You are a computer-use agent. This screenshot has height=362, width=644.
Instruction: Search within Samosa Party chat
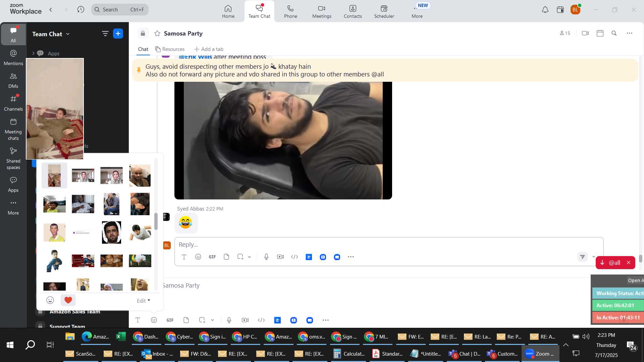pyautogui.click(x=614, y=33)
